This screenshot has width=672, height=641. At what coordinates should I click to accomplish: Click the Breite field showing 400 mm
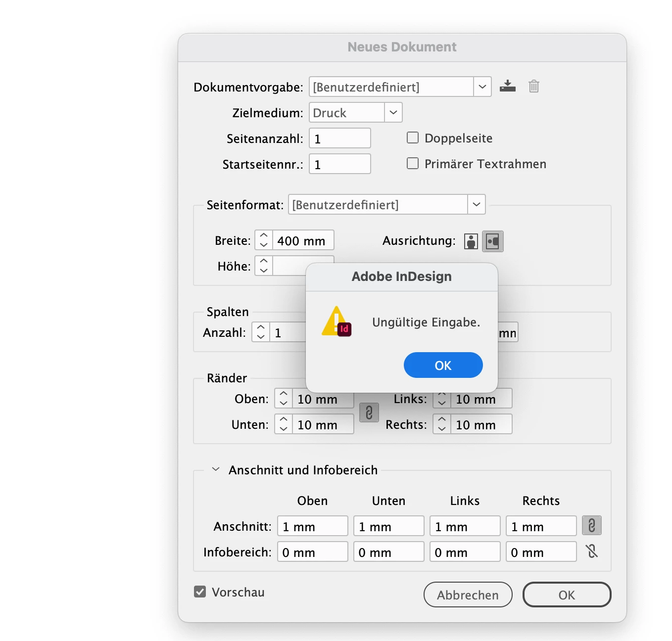303,240
